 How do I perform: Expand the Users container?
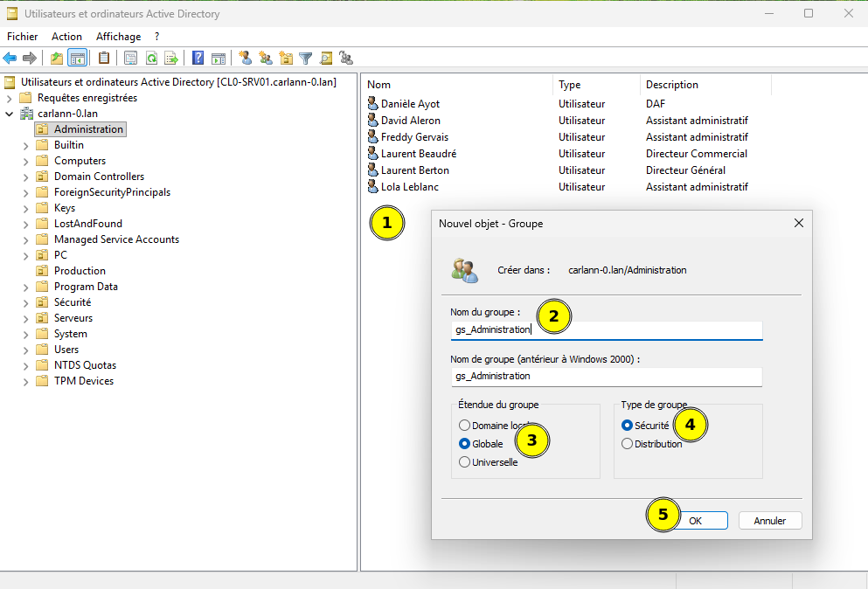(25, 350)
